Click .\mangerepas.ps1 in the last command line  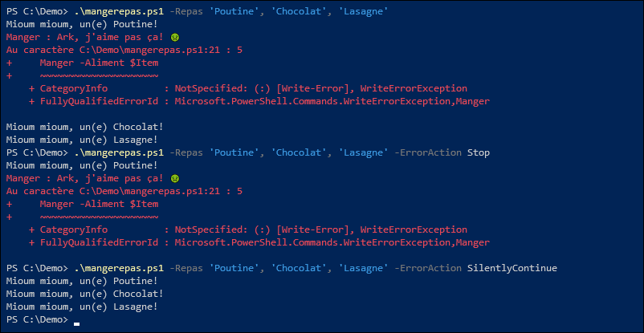[119, 268]
